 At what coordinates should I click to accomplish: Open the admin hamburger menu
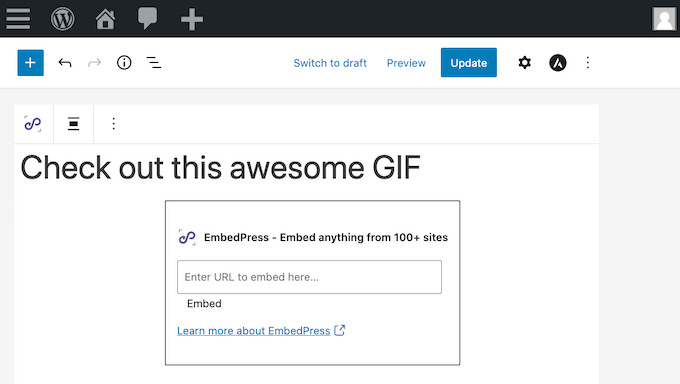click(x=18, y=19)
